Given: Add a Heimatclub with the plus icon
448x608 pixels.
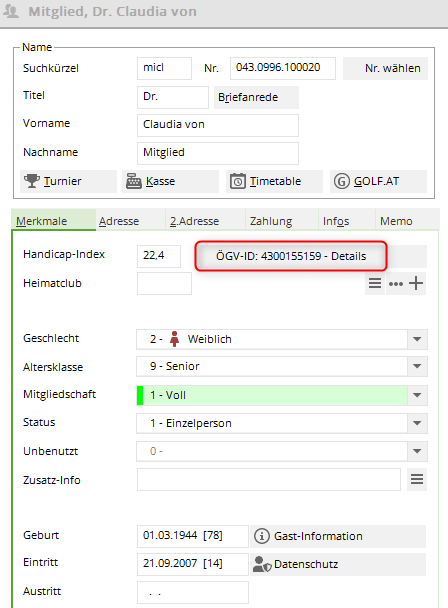Looking at the screenshot, I should pyautogui.click(x=416, y=283).
